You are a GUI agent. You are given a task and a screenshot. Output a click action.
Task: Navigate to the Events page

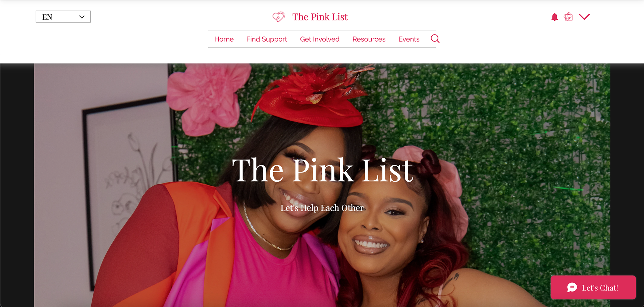coord(409,39)
